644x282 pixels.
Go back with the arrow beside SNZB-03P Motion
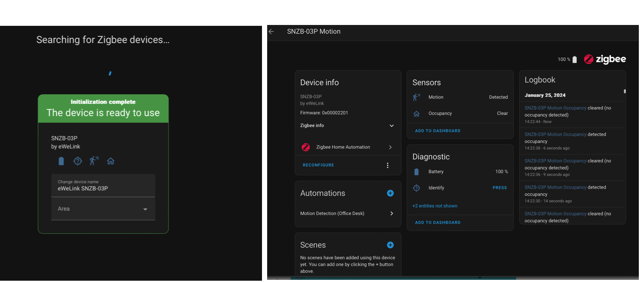[271, 31]
